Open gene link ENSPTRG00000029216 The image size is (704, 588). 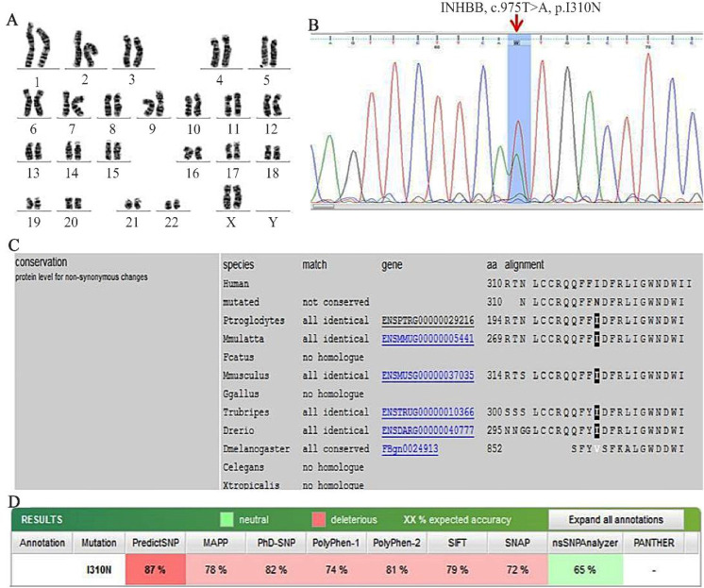click(427, 321)
